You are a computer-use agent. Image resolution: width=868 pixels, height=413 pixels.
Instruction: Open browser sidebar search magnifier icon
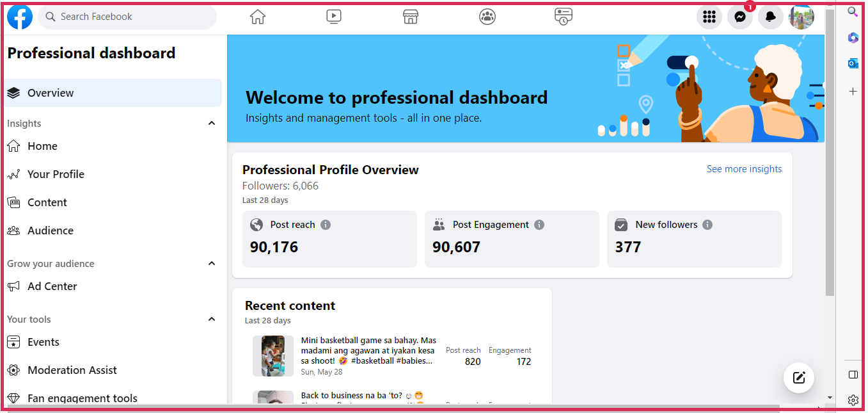pyautogui.click(x=853, y=12)
